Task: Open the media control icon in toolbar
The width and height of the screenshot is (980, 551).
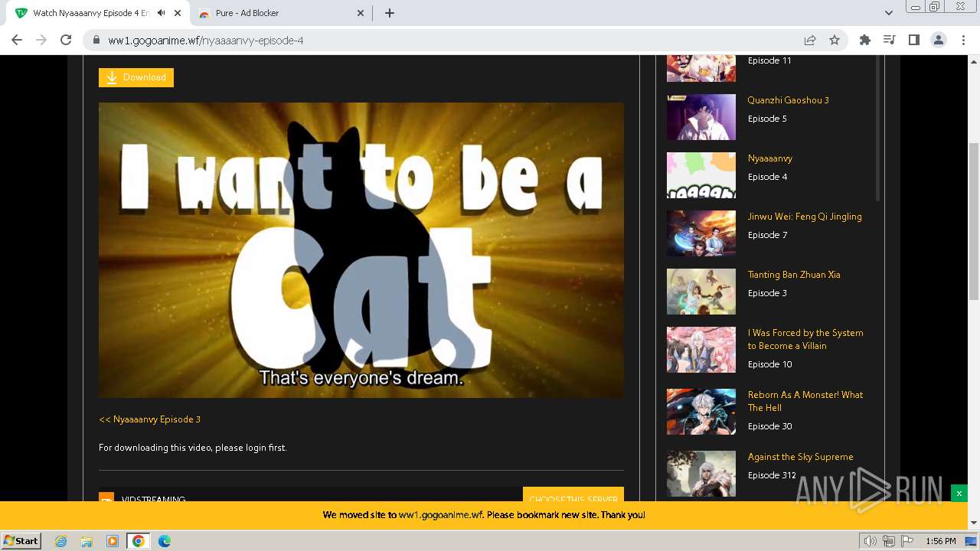Action: click(890, 40)
